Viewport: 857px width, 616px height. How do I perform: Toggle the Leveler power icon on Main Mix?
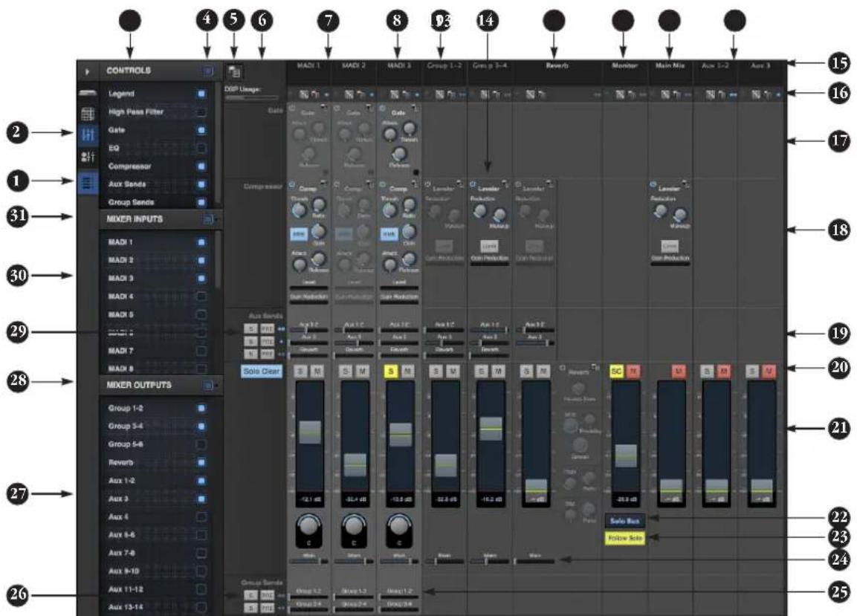coord(653,185)
